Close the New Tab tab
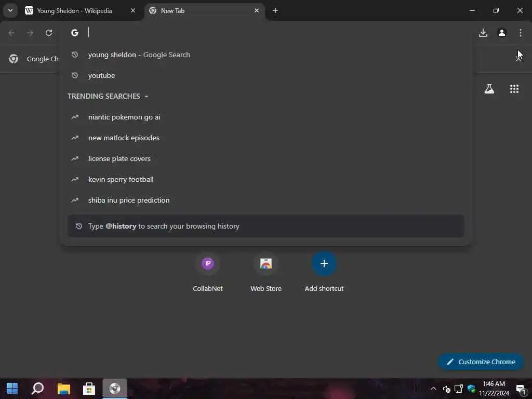Screen dimensions: 532x399 coord(257,10)
